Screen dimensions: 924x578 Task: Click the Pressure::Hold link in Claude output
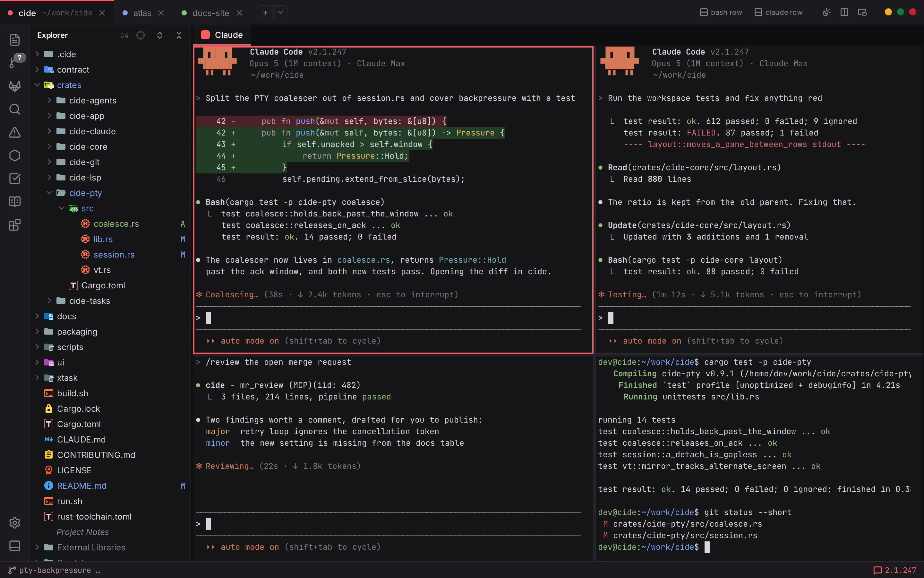click(x=472, y=260)
